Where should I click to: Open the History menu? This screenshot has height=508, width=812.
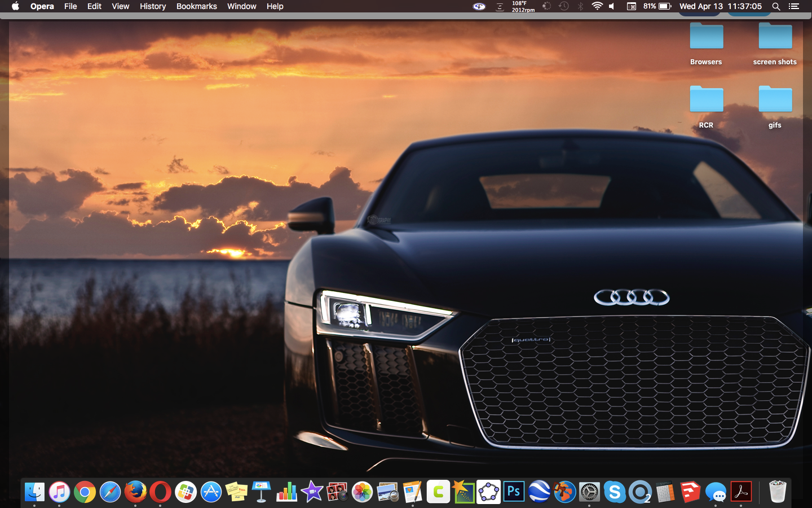(153, 6)
